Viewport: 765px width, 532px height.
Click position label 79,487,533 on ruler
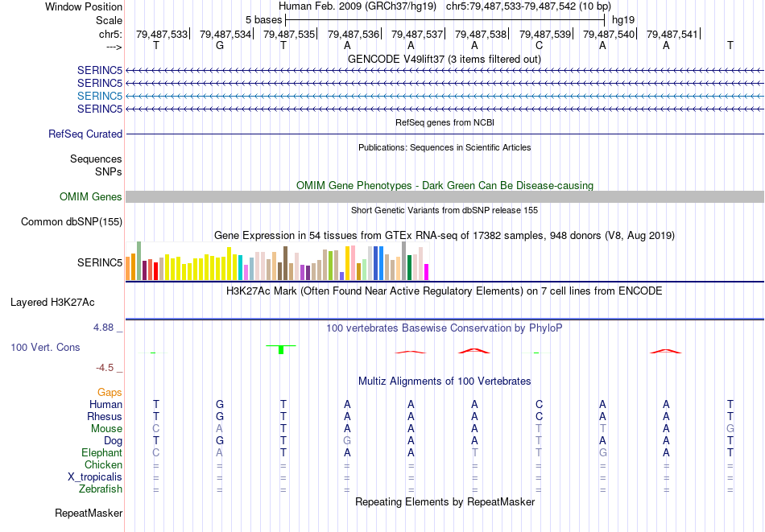pyautogui.click(x=162, y=34)
